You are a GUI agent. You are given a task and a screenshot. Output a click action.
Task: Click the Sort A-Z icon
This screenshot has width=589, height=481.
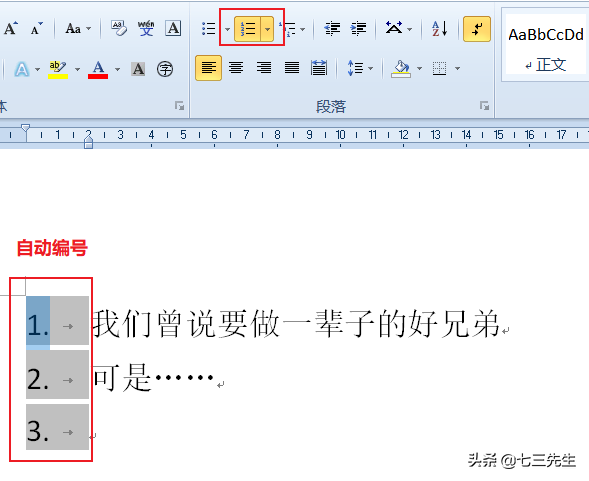(439, 29)
